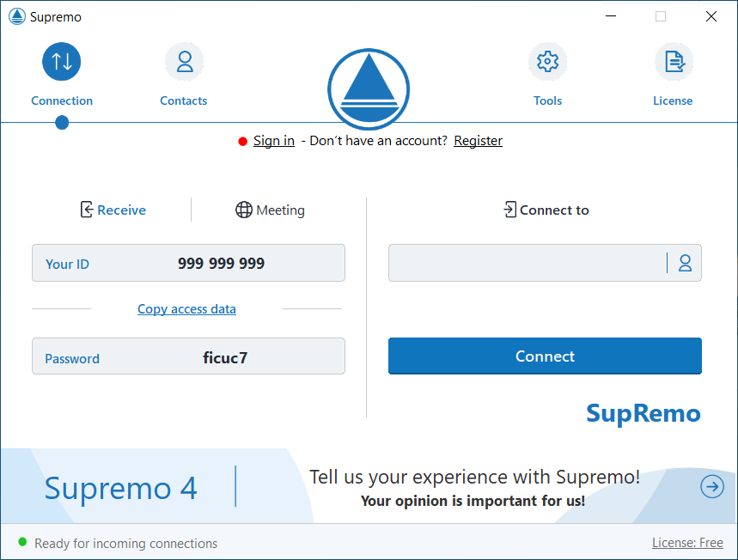Select the Receive tab
This screenshot has width=738, height=560.
coord(113,209)
